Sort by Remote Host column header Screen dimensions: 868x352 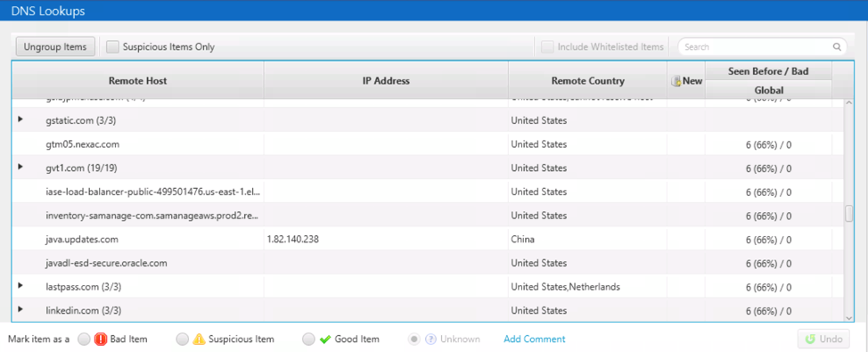point(138,81)
